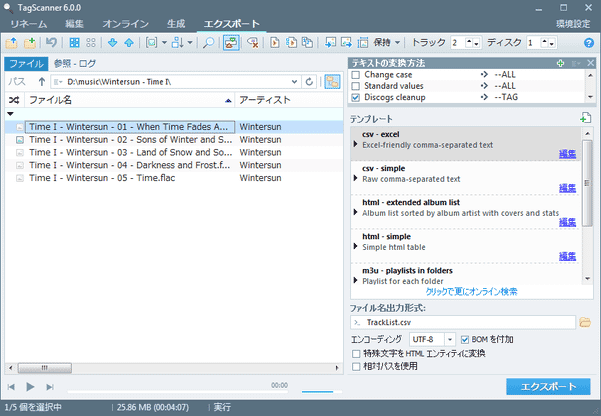Sort by ファイル名 column header
Viewport: 601px width, 416px height.
point(130,100)
